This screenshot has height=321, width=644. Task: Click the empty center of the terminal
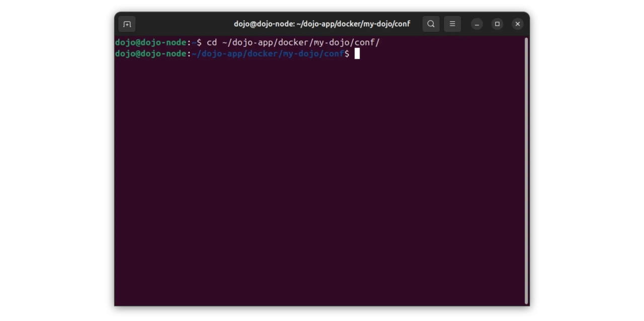[x=320, y=176]
